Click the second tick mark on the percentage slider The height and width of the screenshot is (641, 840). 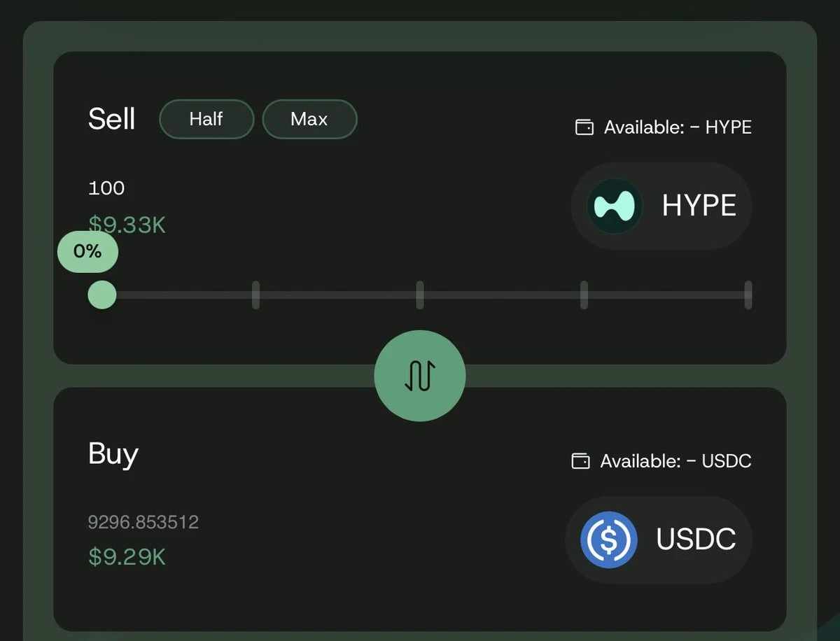255,295
